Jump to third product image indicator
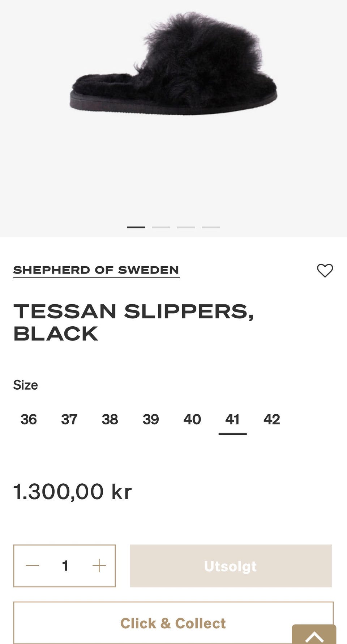The width and height of the screenshot is (347, 644). click(186, 227)
